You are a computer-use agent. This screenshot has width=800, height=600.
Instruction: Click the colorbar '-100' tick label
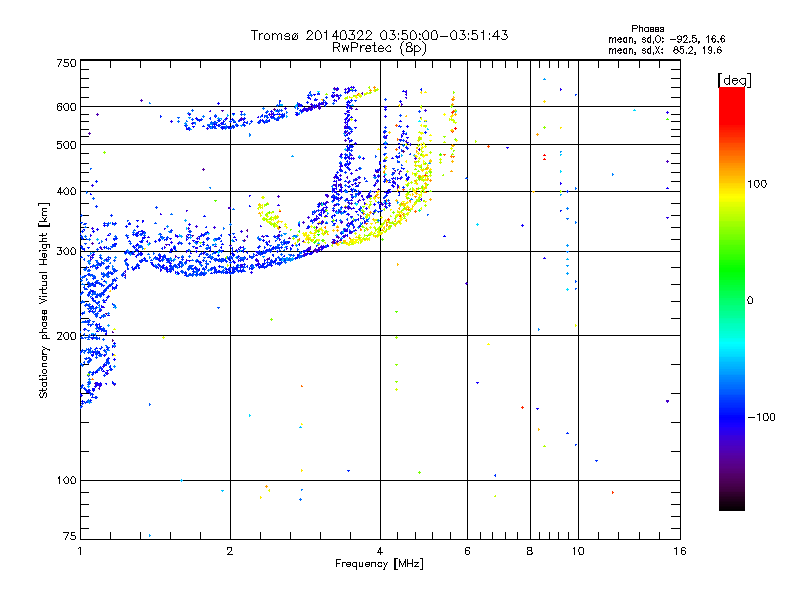click(x=762, y=417)
